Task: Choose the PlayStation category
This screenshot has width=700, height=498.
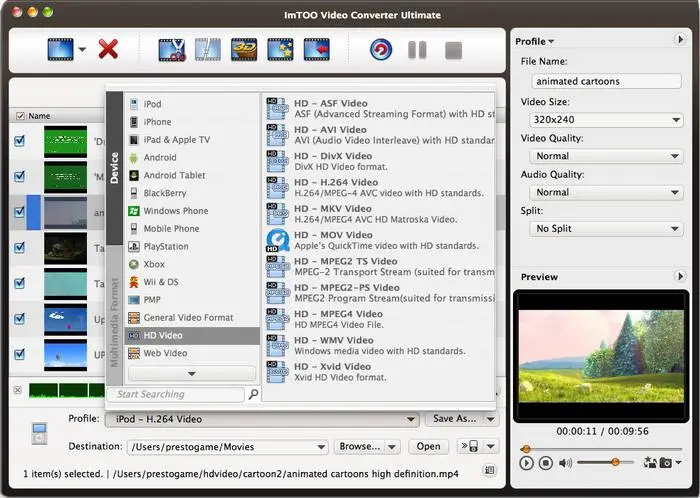Action: point(192,246)
